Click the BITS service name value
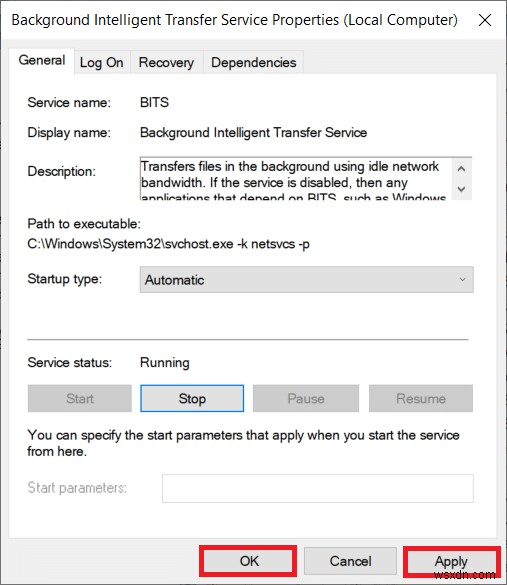 pyautogui.click(x=154, y=102)
